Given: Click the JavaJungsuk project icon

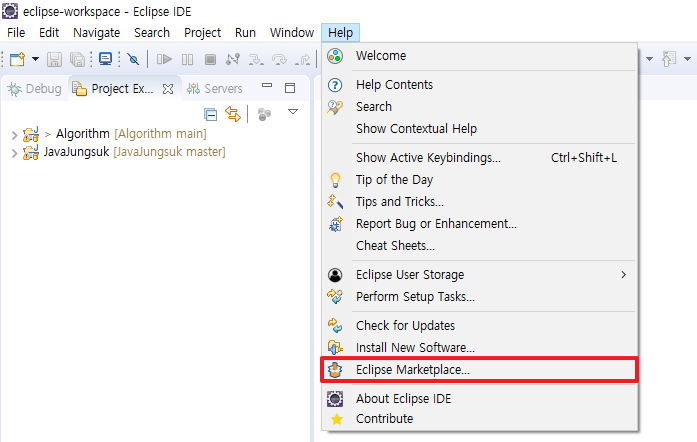Looking at the screenshot, I should (31, 152).
